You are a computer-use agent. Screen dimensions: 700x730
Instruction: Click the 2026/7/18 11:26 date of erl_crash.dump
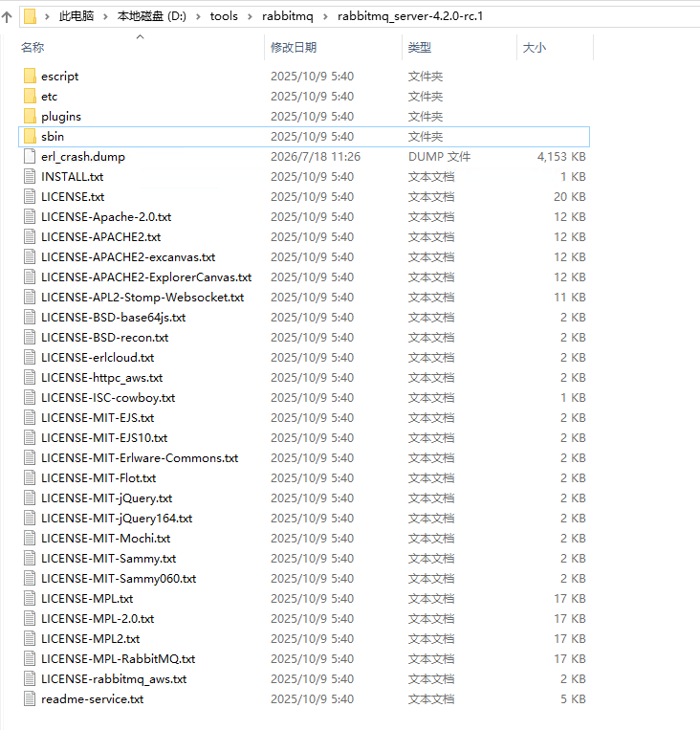[x=316, y=157]
